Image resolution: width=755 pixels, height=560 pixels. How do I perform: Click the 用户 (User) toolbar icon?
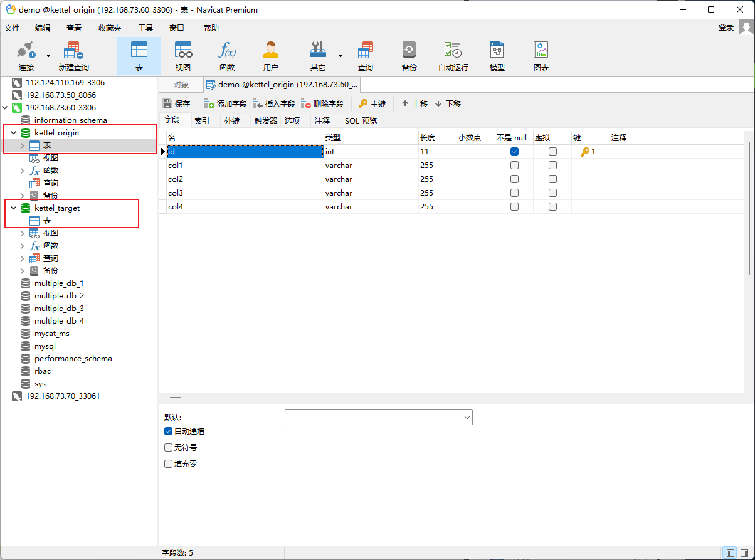click(270, 56)
